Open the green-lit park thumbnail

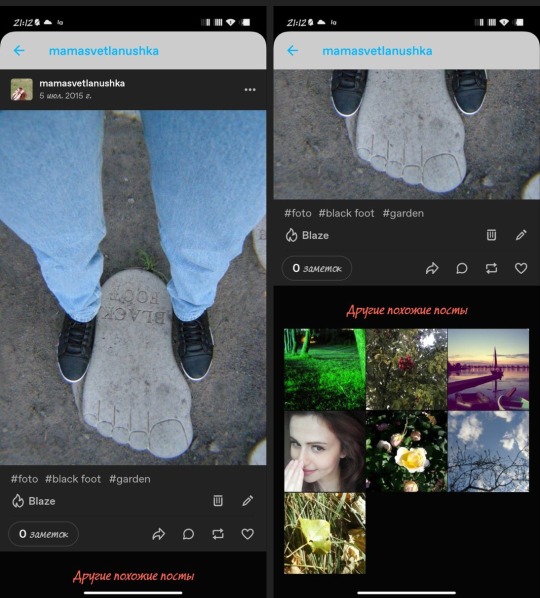point(325,369)
